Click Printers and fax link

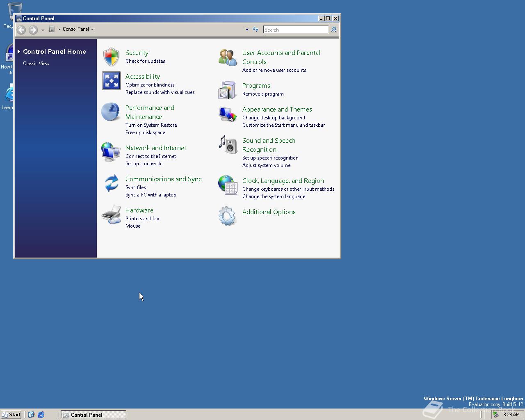[x=142, y=219]
